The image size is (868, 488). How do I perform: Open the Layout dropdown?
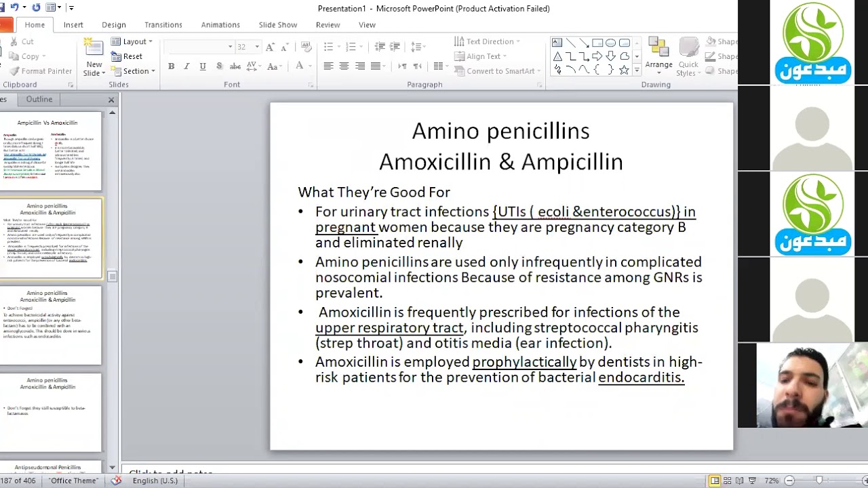132,41
